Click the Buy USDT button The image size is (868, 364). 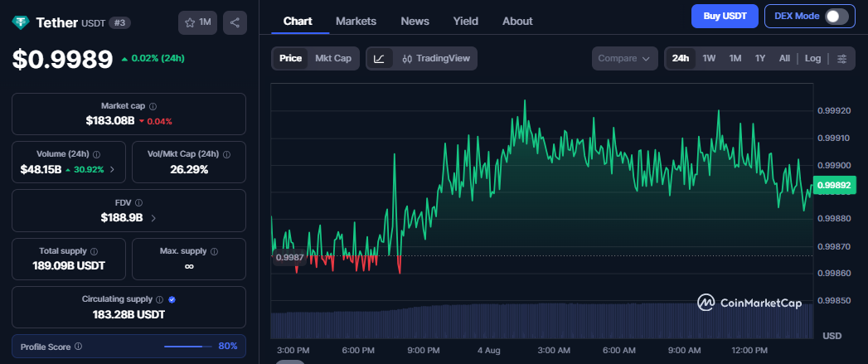click(x=724, y=16)
